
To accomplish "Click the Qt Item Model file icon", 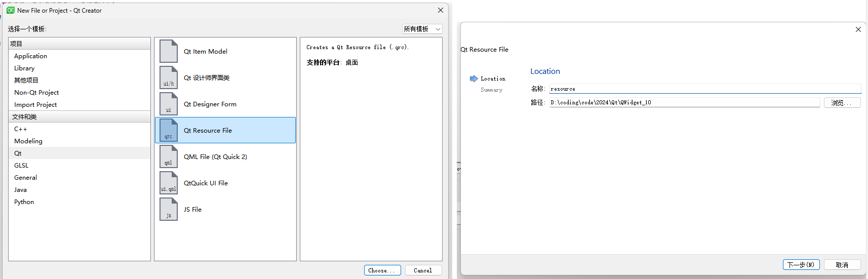I will click(169, 51).
